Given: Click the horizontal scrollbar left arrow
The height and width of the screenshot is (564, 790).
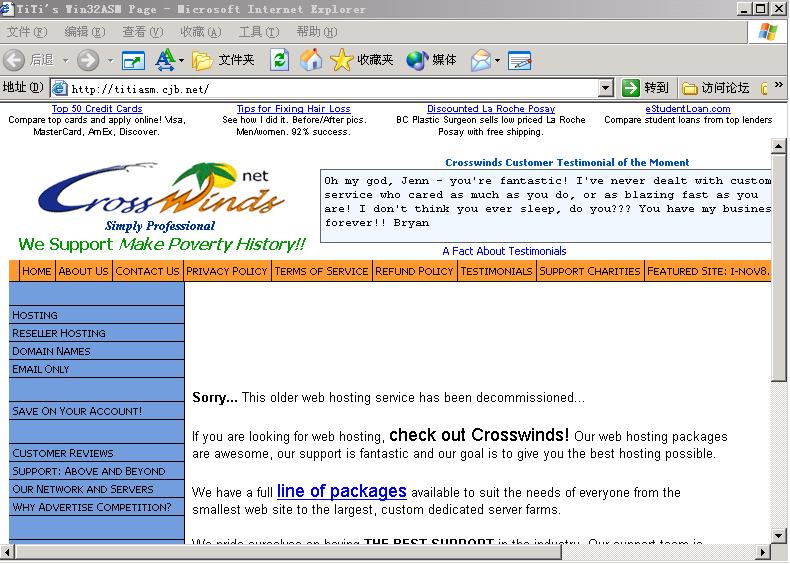Looking at the screenshot, I should [7, 552].
